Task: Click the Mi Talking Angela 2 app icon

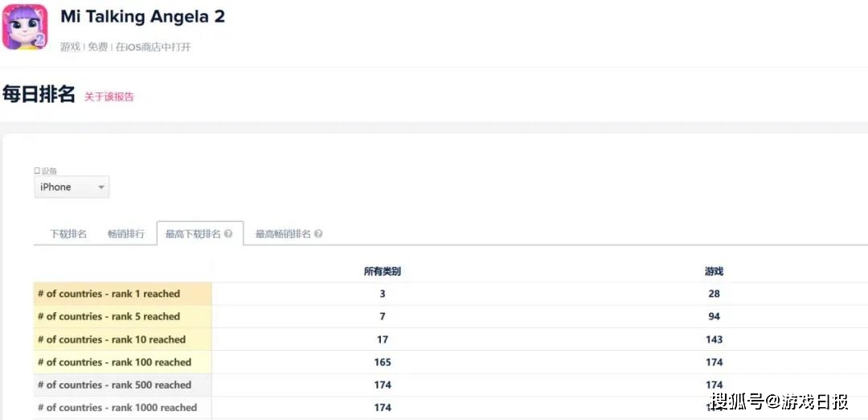Action: (x=25, y=27)
